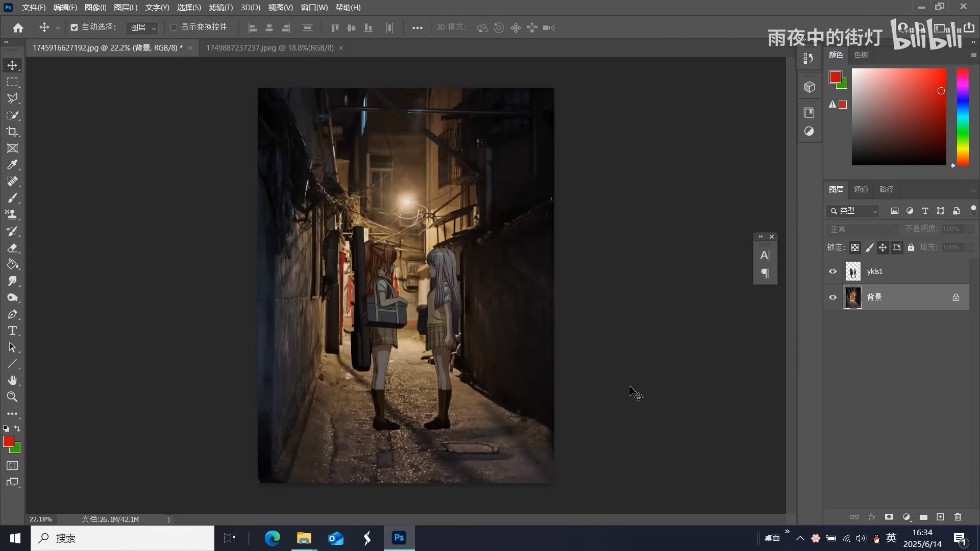
Task: Switch to the 通道 tab
Action: (x=861, y=189)
